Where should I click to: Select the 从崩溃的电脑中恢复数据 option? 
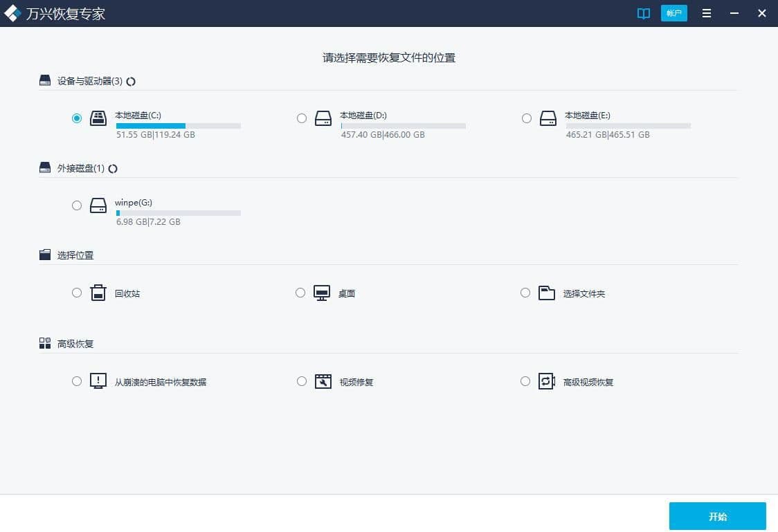coord(77,380)
